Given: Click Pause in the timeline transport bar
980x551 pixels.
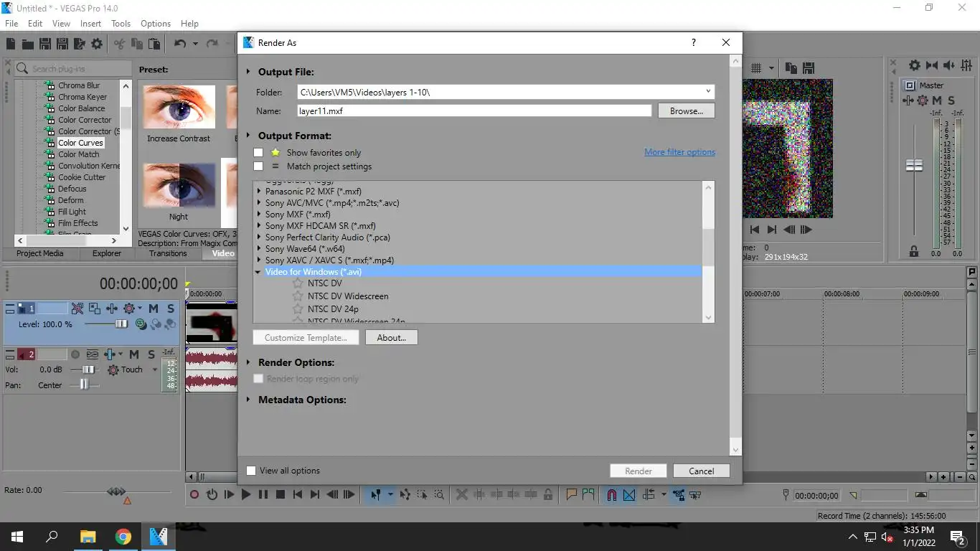Looking at the screenshot, I should 263,494.
